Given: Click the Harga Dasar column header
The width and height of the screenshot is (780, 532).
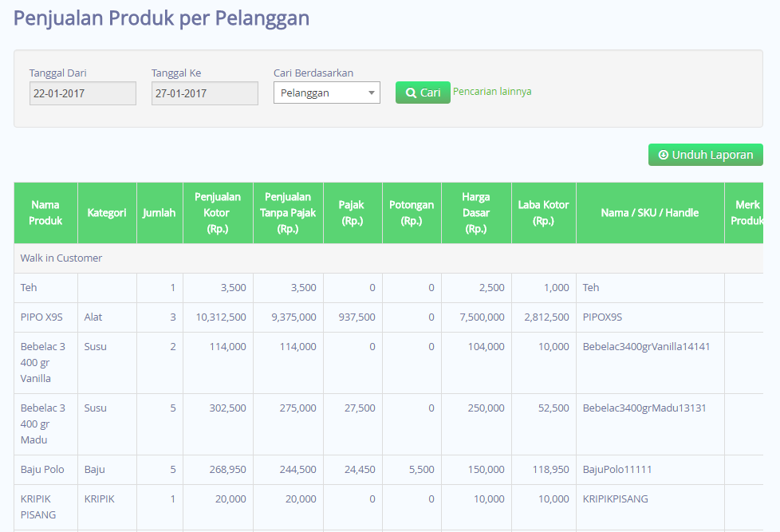Looking at the screenshot, I should point(476,213).
